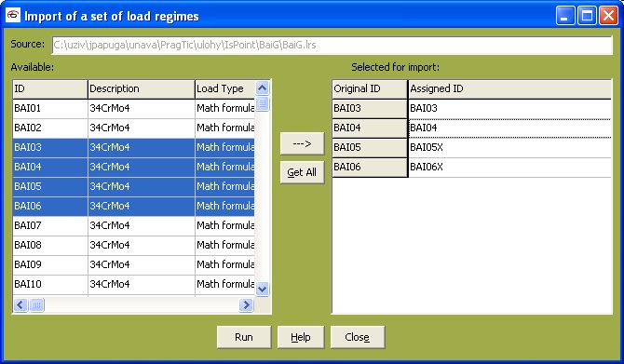This screenshot has width=624, height=364.
Task: Click the 34CrMo4 description in the BAI07 row
Action: click(x=142, y=225)
